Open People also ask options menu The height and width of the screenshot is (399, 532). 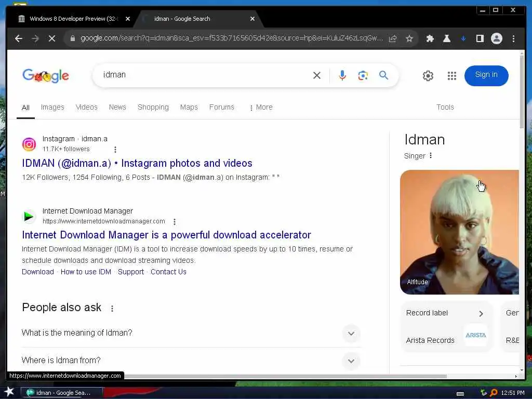tap(112, 309)
